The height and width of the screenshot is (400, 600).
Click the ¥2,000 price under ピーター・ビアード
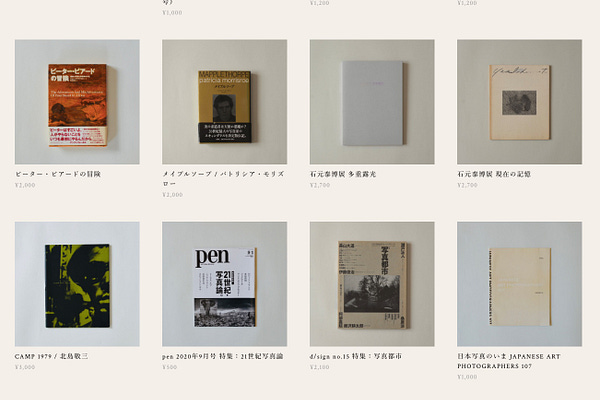pyautogui.click(x=25, y=185)
